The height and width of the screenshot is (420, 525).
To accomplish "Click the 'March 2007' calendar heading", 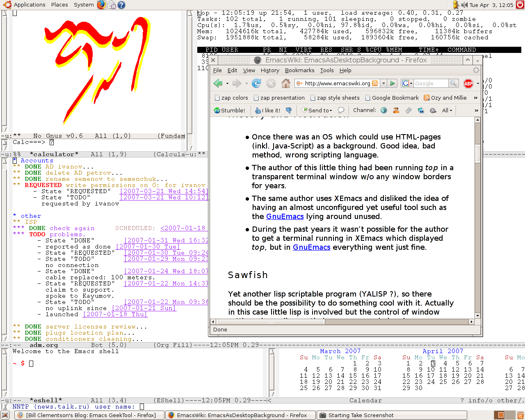I will [340, 351].
